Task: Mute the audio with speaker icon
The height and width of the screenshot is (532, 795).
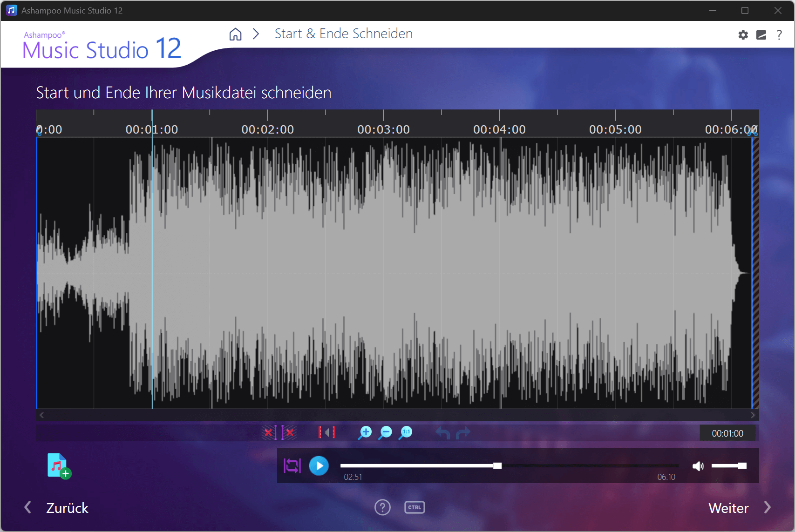Action: (x=698, y=466)
